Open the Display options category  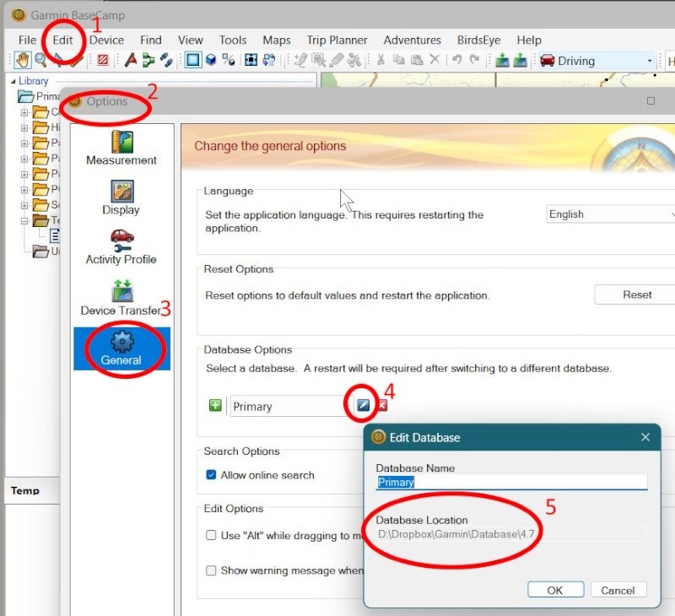pyautogui.click(x=121, y=197)
